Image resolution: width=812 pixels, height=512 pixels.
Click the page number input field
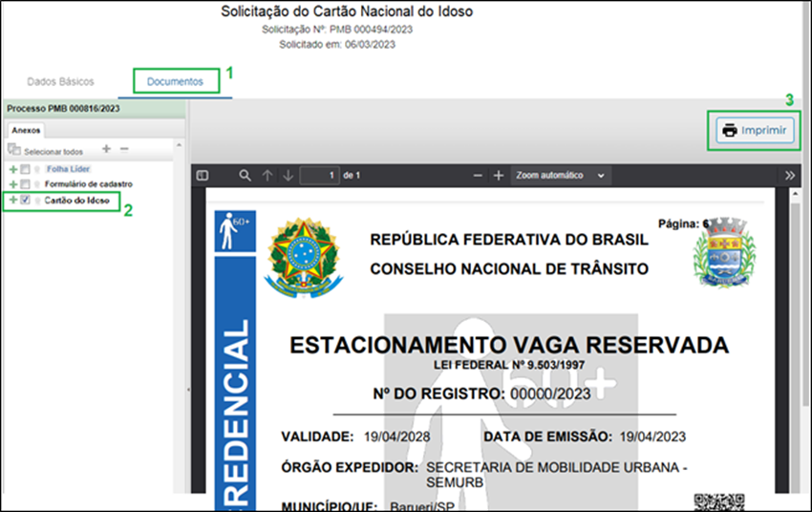click(x=319, y=176)
